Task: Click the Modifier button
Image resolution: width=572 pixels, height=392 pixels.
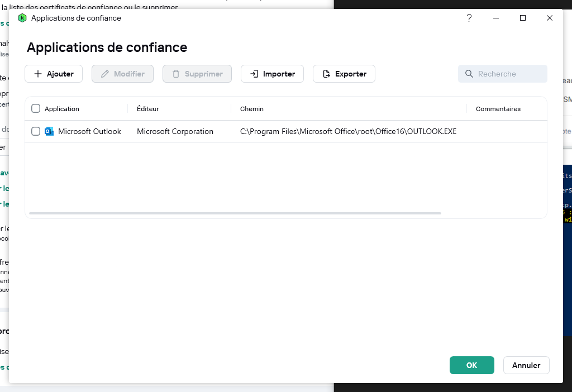Action: [x=122, y=74]
